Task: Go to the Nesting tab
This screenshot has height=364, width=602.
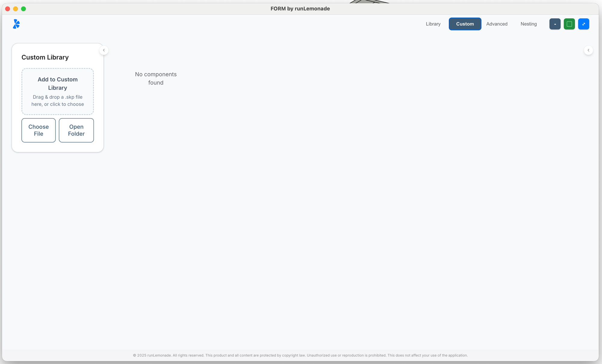Action: click(529, 24)
